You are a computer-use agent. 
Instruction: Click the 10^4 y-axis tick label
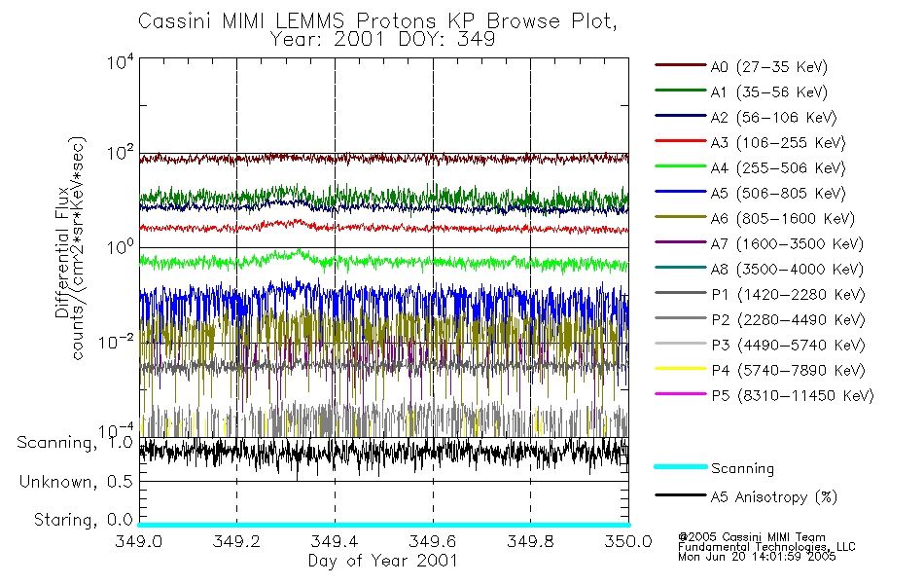pyautogui.click(x=121, y=61)
